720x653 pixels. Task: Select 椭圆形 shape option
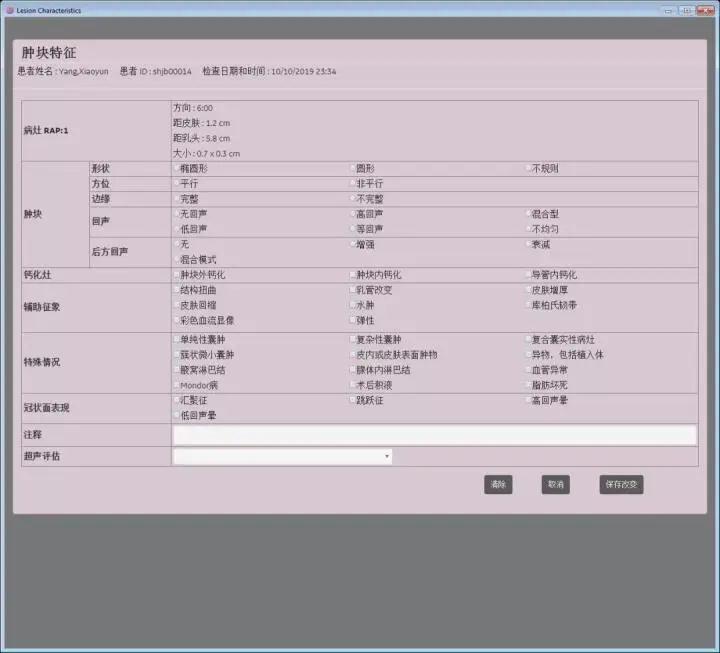pyautogui.click(x=176, y=169)
